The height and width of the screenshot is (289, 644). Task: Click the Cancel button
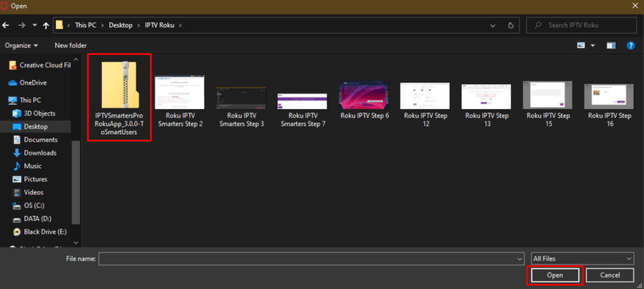[609, 275]
